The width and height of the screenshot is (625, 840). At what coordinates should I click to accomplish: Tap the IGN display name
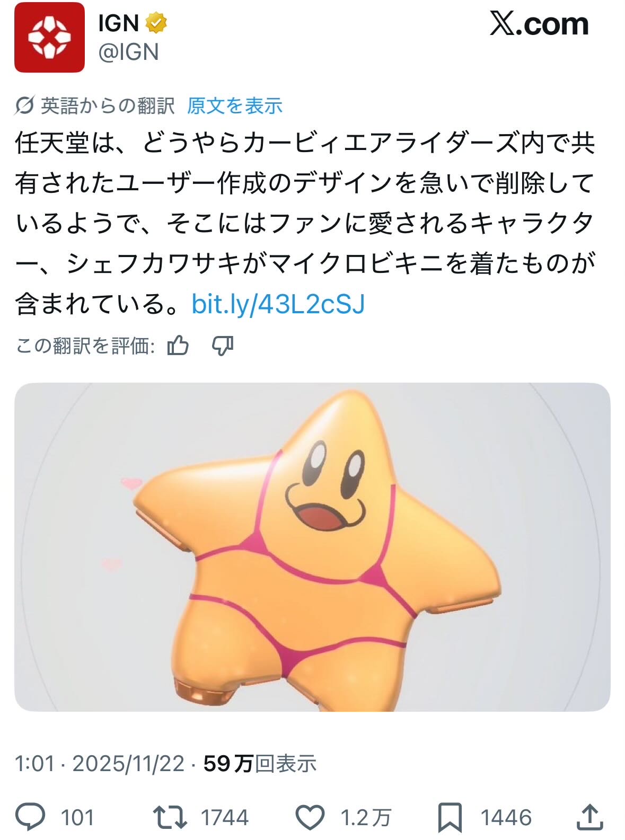pyautogui.click(x=119, y=23)
